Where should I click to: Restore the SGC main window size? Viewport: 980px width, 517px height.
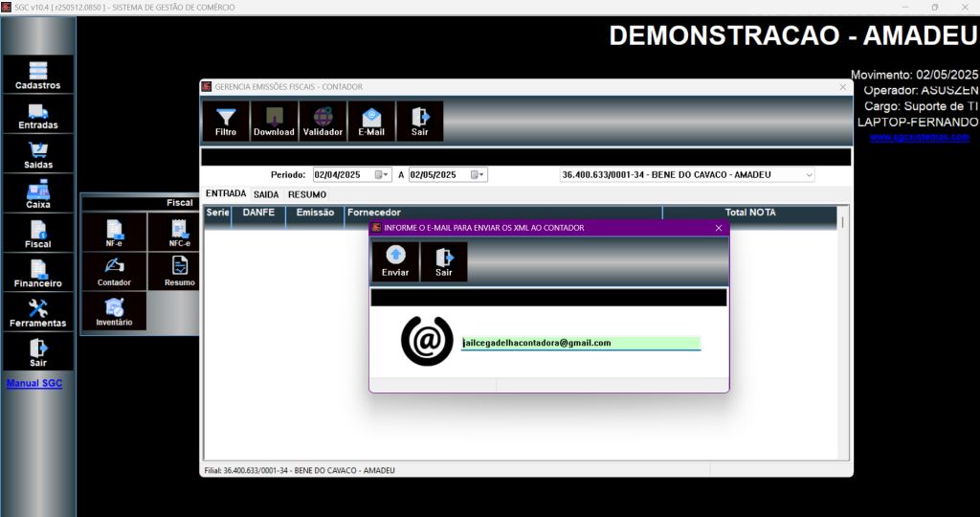point(935,8)
